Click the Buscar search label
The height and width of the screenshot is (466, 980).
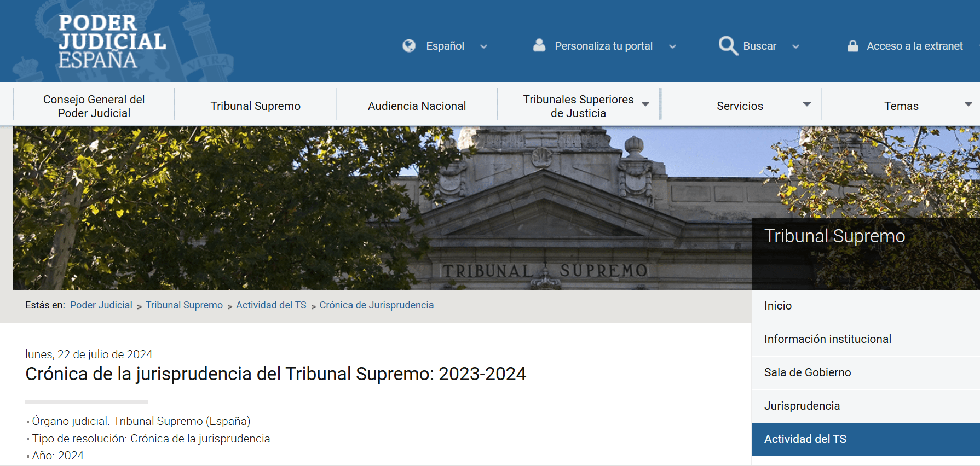(x=759, y=46)
